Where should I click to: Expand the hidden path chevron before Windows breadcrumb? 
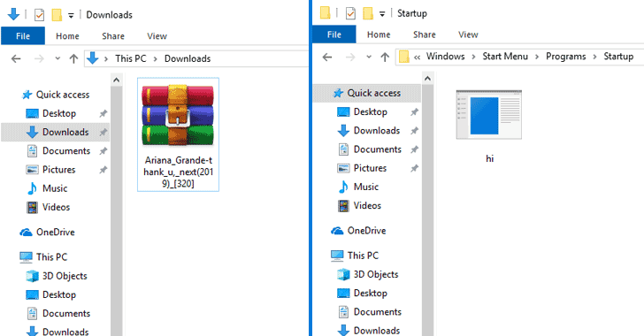coord(417,57)
